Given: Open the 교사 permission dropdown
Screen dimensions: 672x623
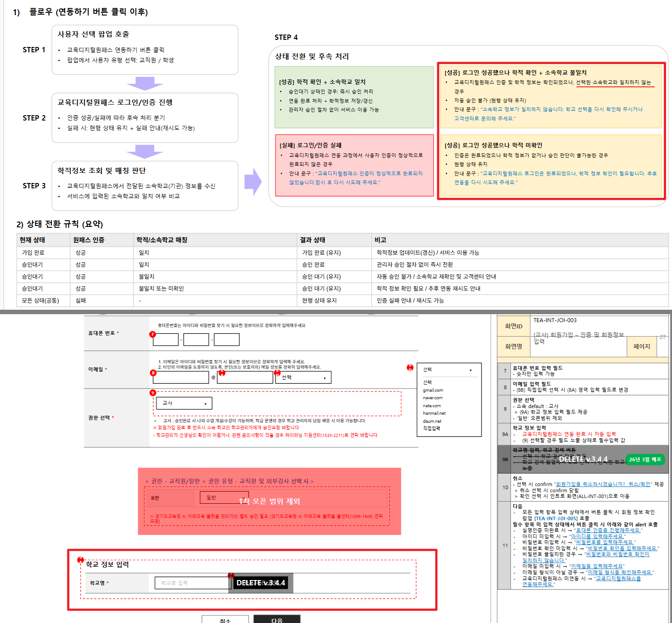Looking at the screenshot, I should (x=184, y=403).
